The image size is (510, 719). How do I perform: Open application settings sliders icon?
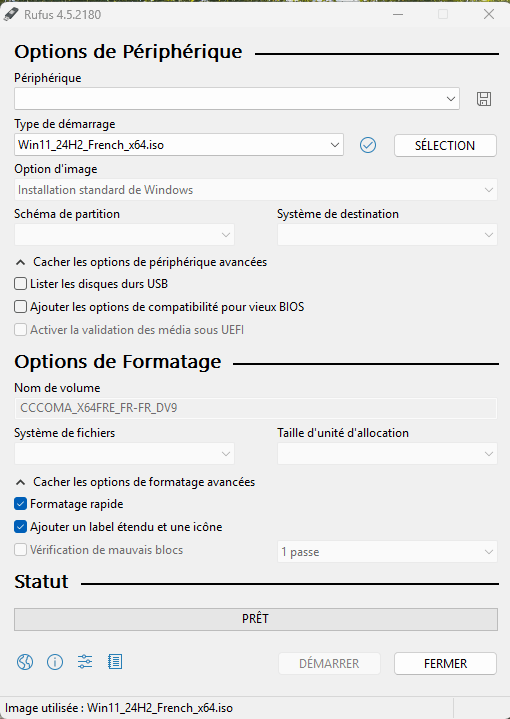tap(85, 662)
